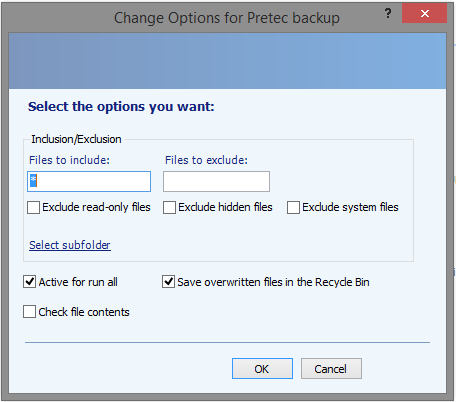Viewport: 456px width, 402px height.
Task: Check the Exclude system files box
Action: click(293, 207)
